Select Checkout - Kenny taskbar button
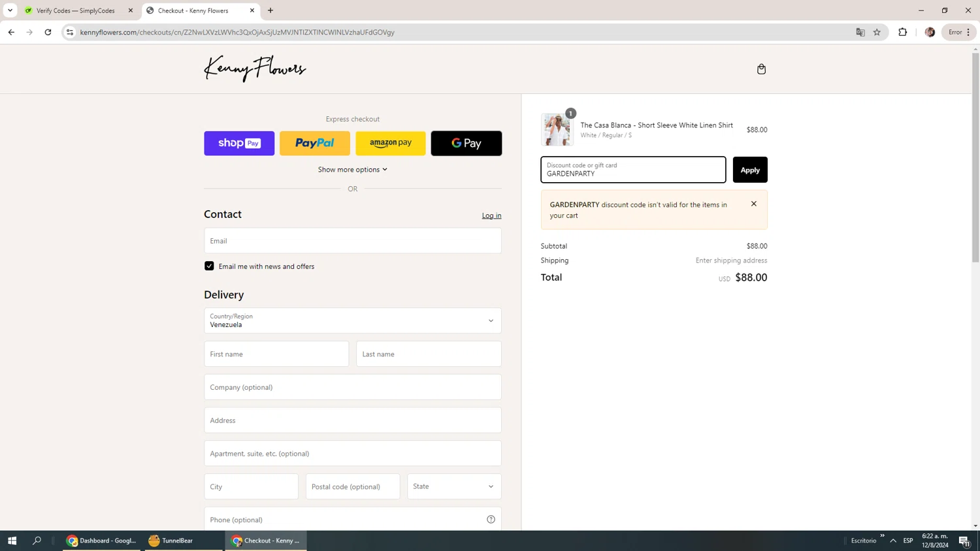980x551 pixels. coord(266,541)
